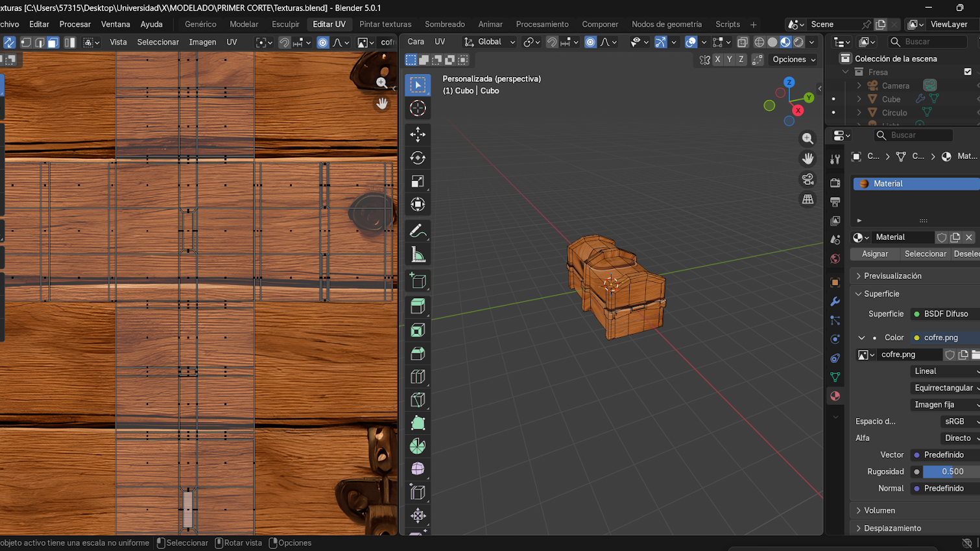Expand the Volumen panel
This screenshot has width=980, height=551.
point(879,511)
